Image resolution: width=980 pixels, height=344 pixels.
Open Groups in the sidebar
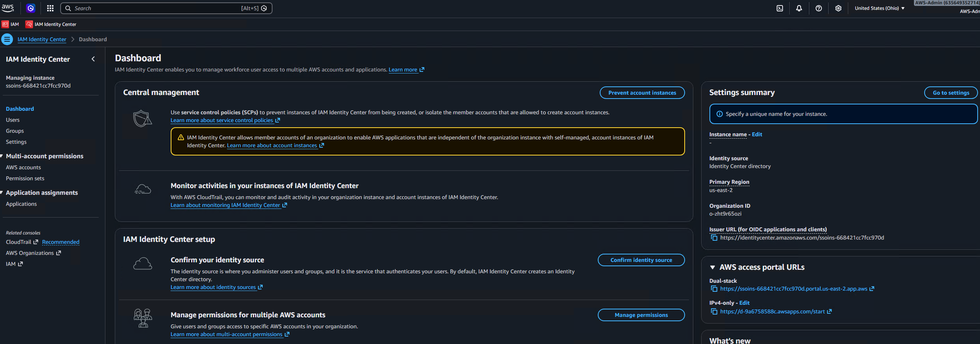click(x=15, y=131)
